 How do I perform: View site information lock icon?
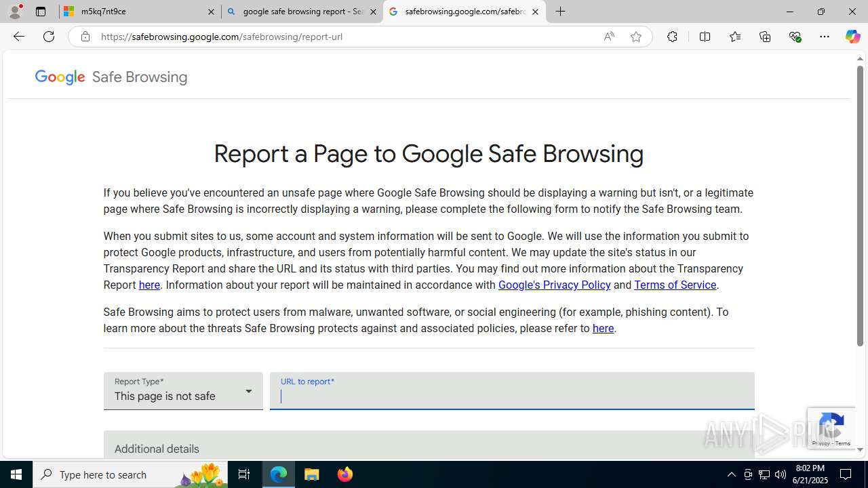[x=85, y=37]
